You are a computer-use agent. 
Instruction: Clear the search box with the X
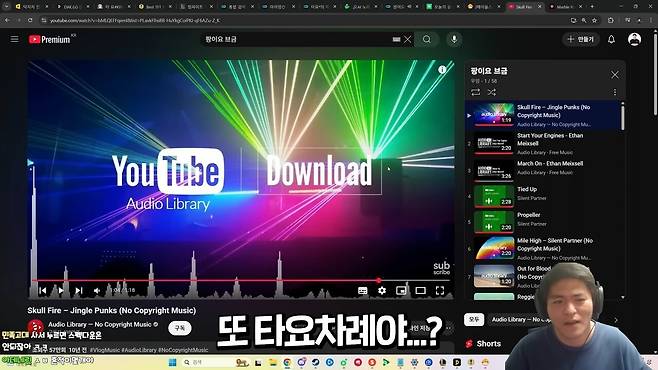(407, 39)
